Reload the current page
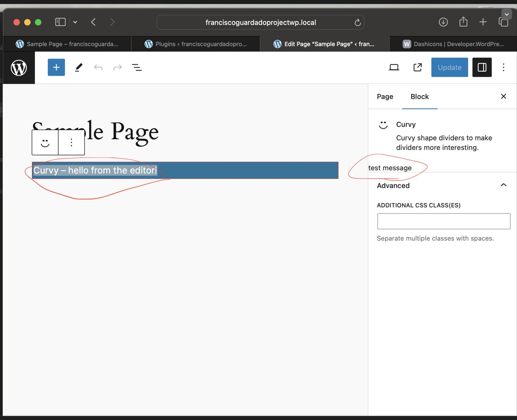 click(357, 23)
